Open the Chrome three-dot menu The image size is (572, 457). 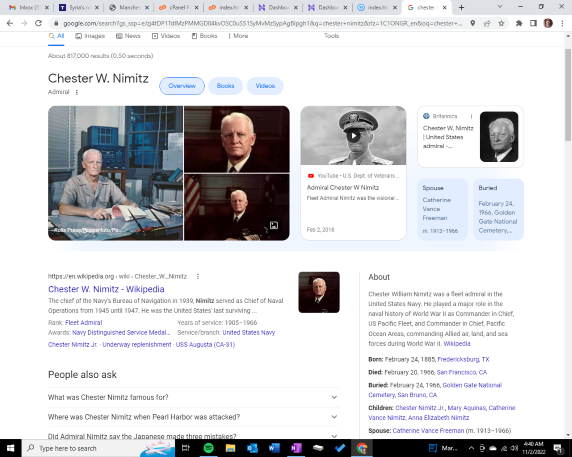point(562,23)
